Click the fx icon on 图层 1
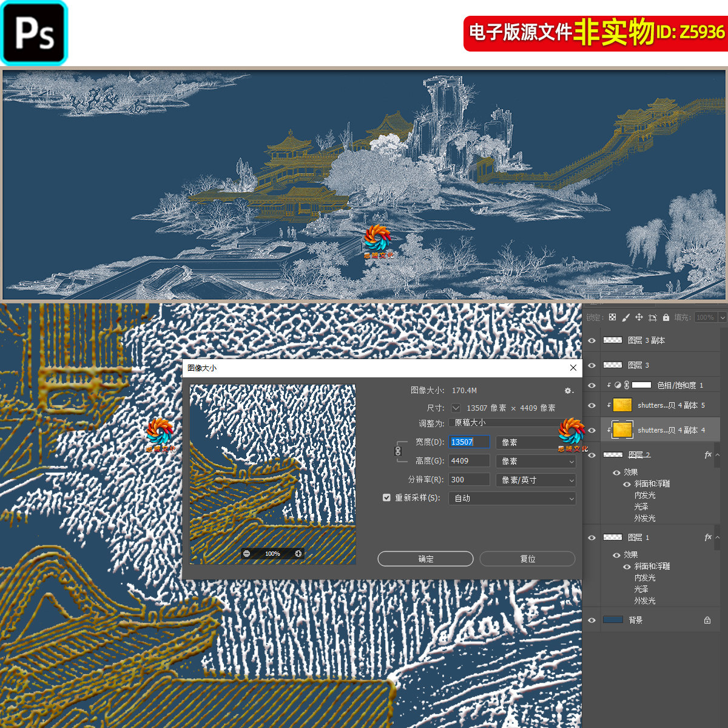728x728 pixels. 708,537
